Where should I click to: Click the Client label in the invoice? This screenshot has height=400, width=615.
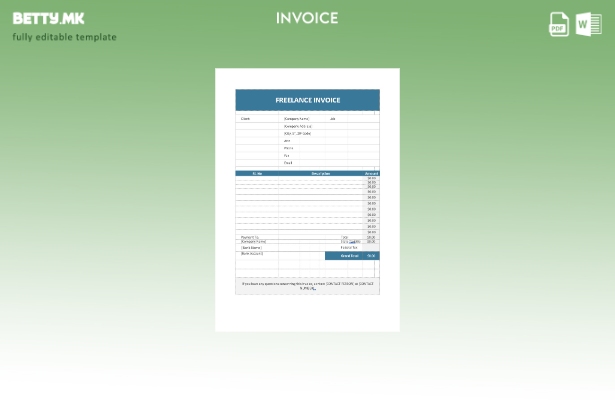(245, 118)
